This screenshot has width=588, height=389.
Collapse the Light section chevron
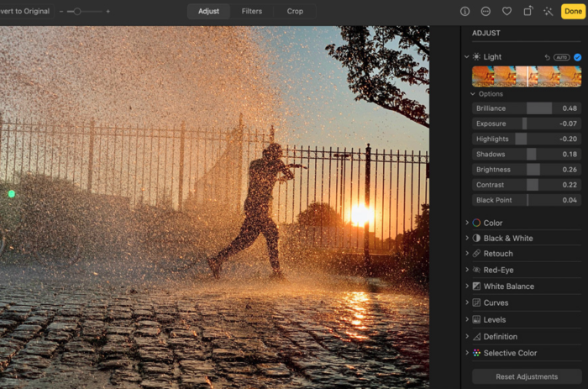click(x=466, y=57)
